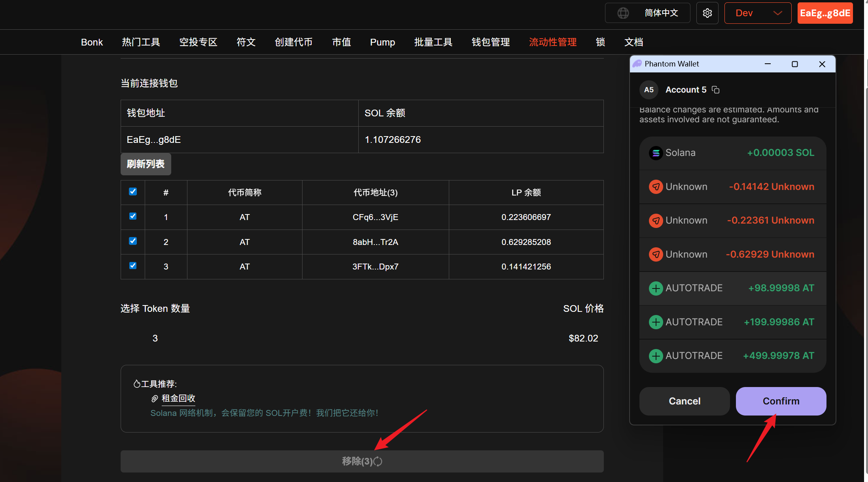Open the EaEg..g8dE wallet menu
The width and height of the screenshot is (868, 482).
[825, 13]
